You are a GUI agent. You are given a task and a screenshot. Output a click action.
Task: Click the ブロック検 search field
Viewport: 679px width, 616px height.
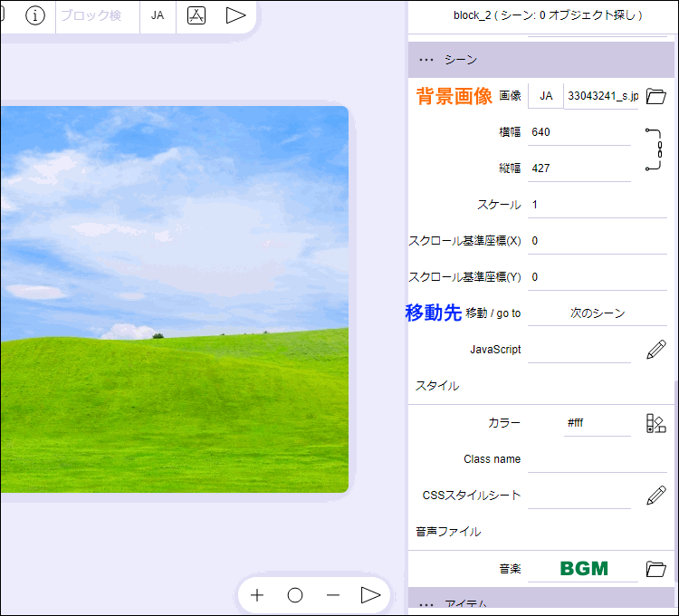(96, 15)
